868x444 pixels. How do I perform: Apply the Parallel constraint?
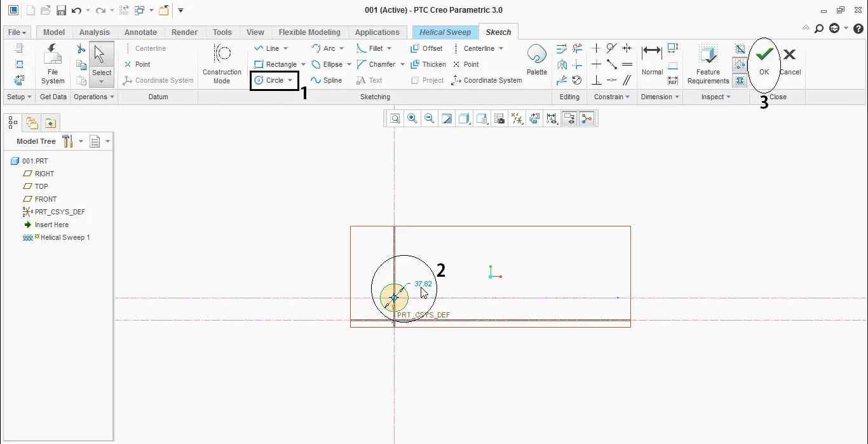click(x=626, y=80)
